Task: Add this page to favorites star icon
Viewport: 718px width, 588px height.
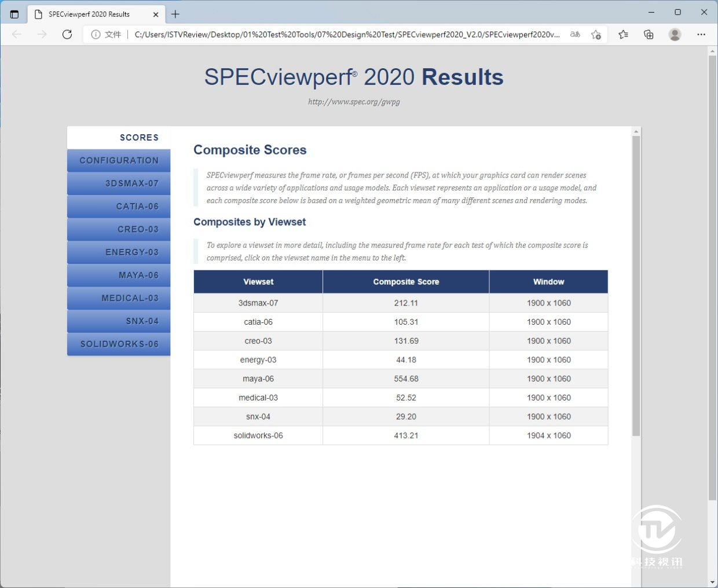Action: point(596,35)
